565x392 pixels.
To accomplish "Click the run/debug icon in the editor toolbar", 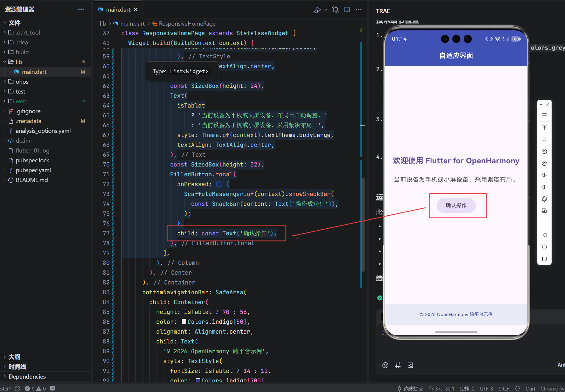I will [317, 10].
